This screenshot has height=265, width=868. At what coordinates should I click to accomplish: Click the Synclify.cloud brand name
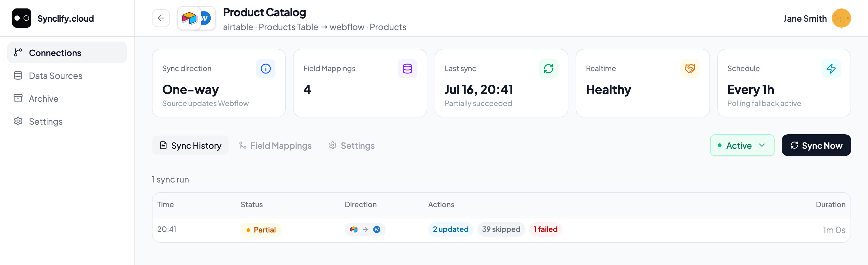click(65, 18)
